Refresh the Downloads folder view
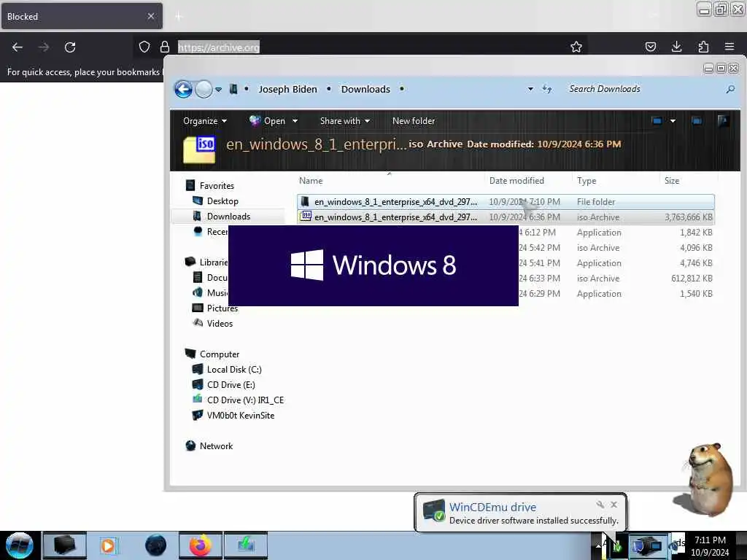The height and width of the screenshot is (560, 747). click(547, 89)
